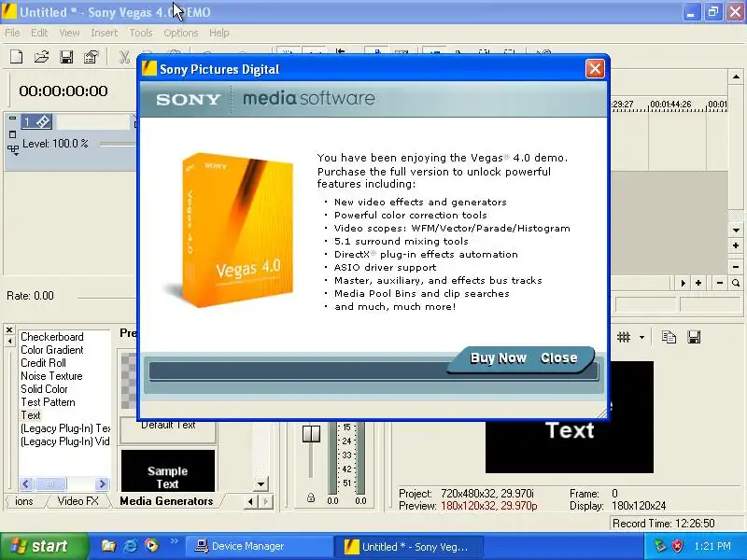Screen dimensions: 747x560
Task: Open the View menu
Action: click(69, 33)
